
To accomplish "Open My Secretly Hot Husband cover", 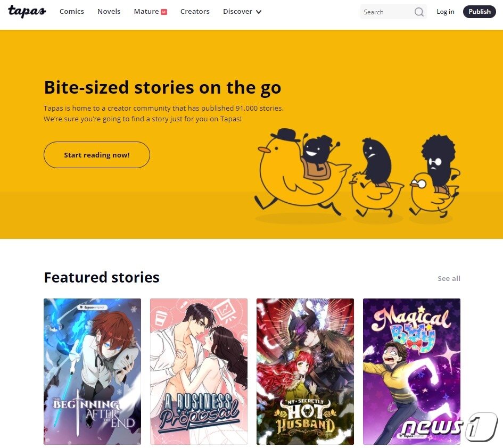I will (x=305, y=371).
